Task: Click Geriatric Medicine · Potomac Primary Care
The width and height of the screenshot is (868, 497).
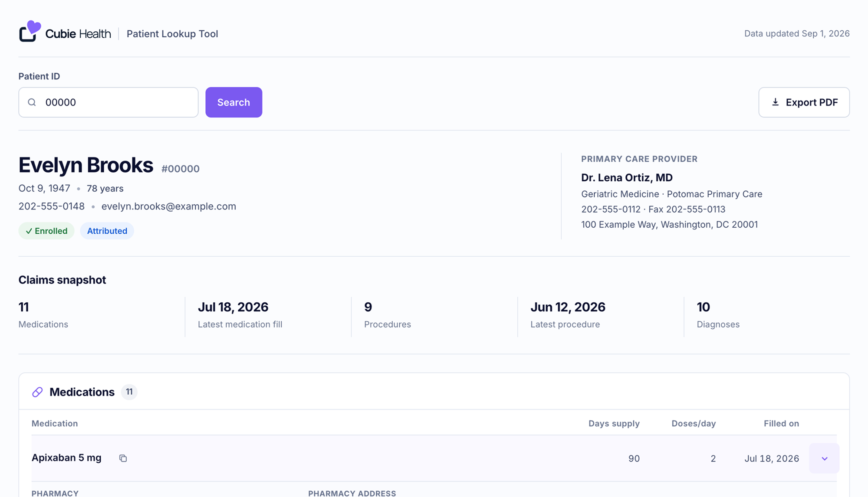Action: pos(672,194)
